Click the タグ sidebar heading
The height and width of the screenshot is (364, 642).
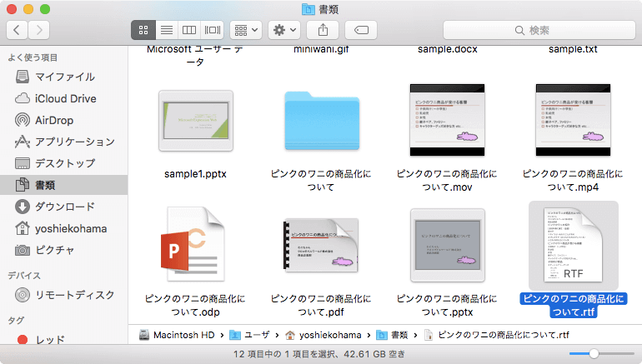coord(16,320)
